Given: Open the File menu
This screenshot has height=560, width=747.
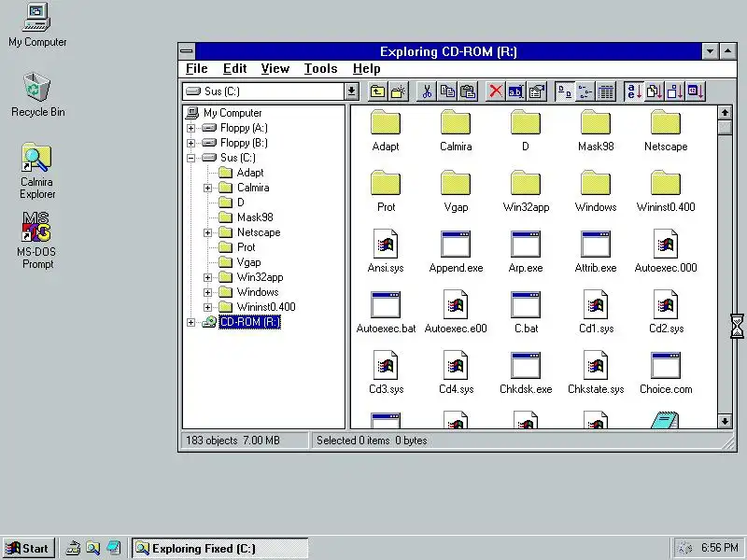Looking at the screenshot, I should pos(196,68).
